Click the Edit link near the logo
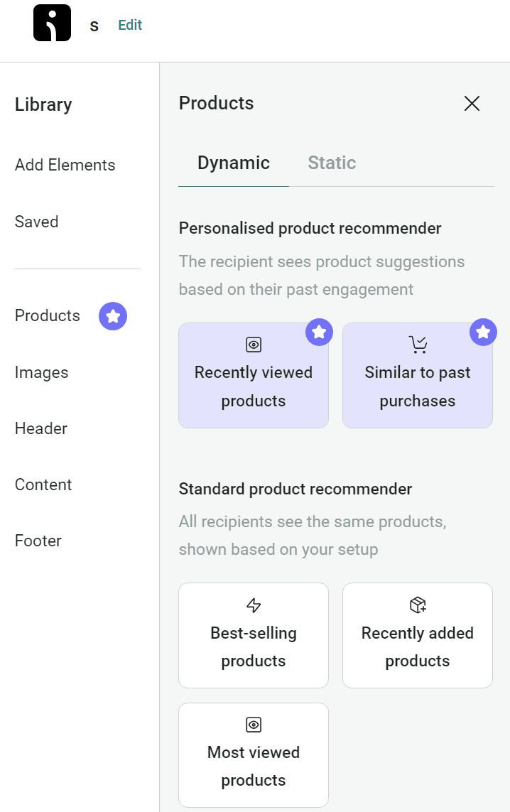The width and height of the screenshot is (510, 812). [x=129, y=24]
